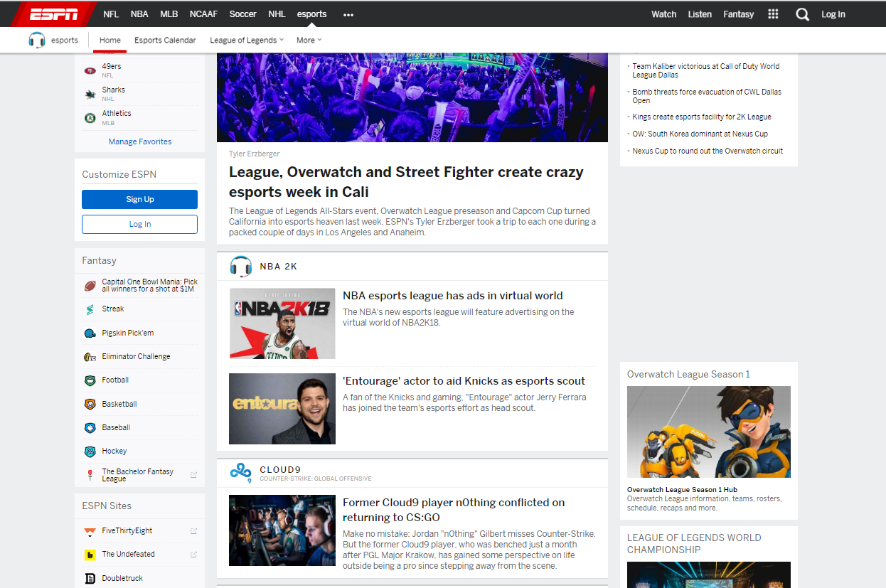Open the search magnifier icon
Image resolution: width=886 pixels, height=588 pixels.
(x=802, y=14)
